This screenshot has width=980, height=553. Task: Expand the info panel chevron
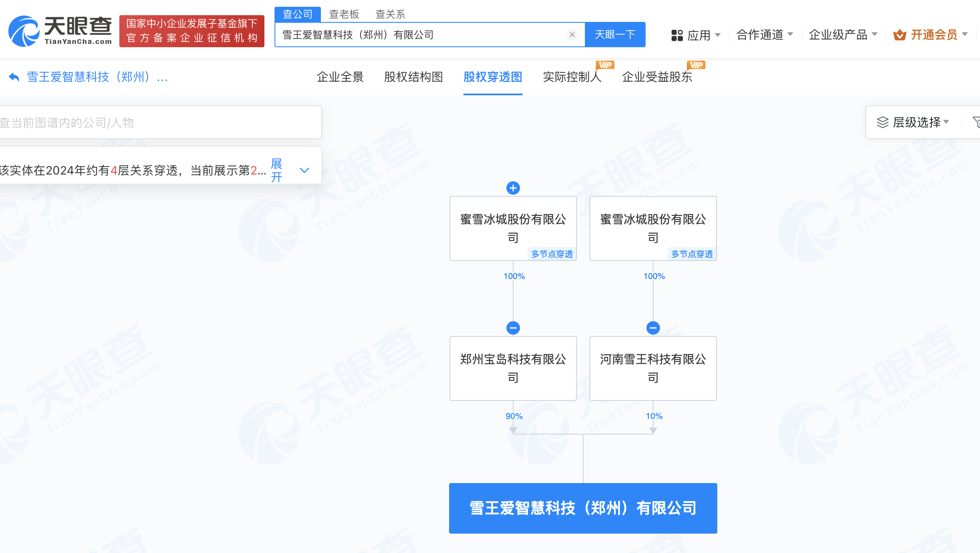[x=304, y=170]
